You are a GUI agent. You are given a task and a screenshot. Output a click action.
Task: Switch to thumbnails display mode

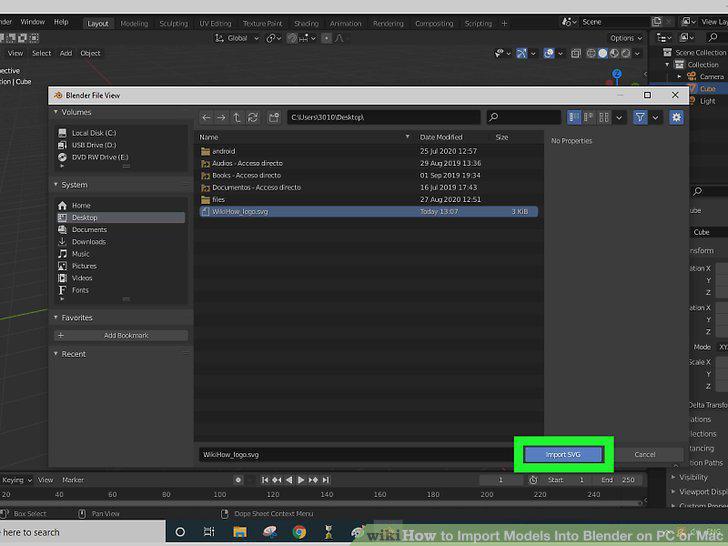[604, 117]
